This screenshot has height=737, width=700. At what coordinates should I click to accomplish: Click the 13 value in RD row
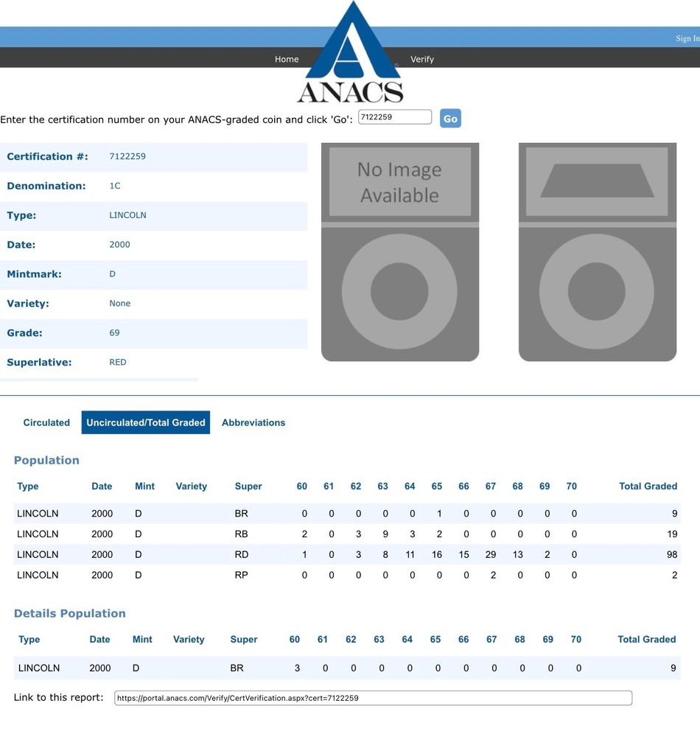pyautogui.click(x=518, y=555)
